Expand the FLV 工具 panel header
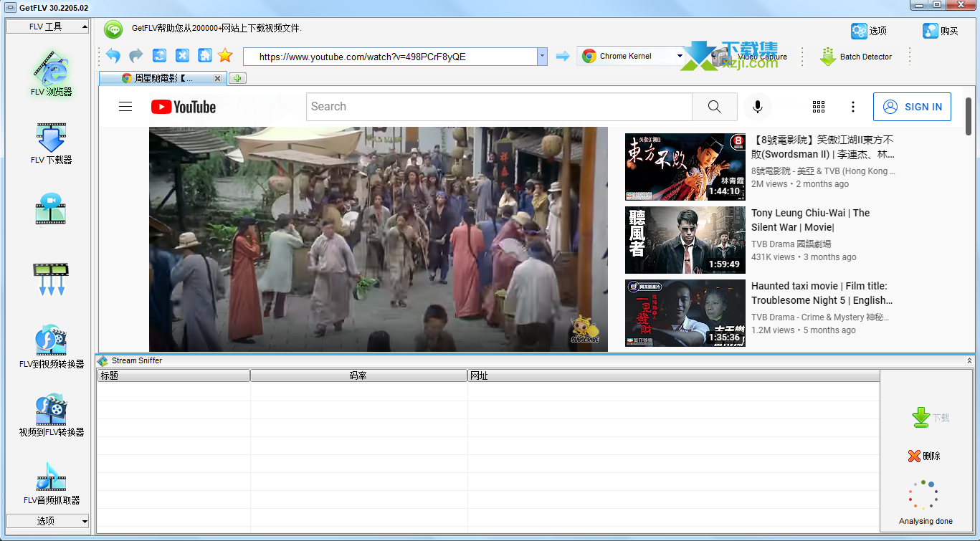Image resolution: width=980 pixels, height=541 pixels. click(48, 27)
